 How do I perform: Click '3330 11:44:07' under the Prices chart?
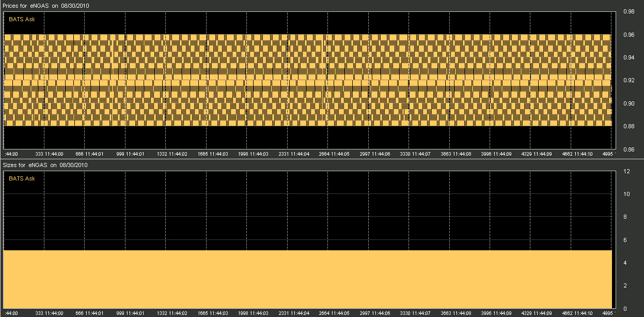tap(414, 154)
